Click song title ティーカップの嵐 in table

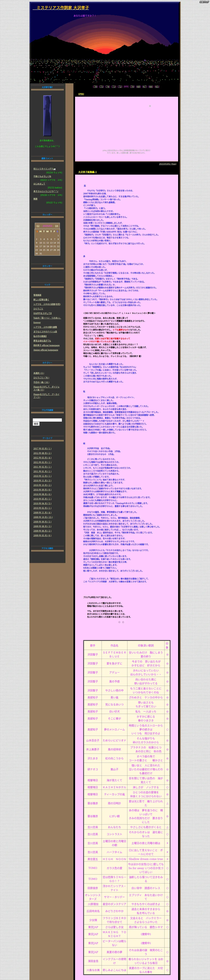pyautogui.click(x=114, y=794)
